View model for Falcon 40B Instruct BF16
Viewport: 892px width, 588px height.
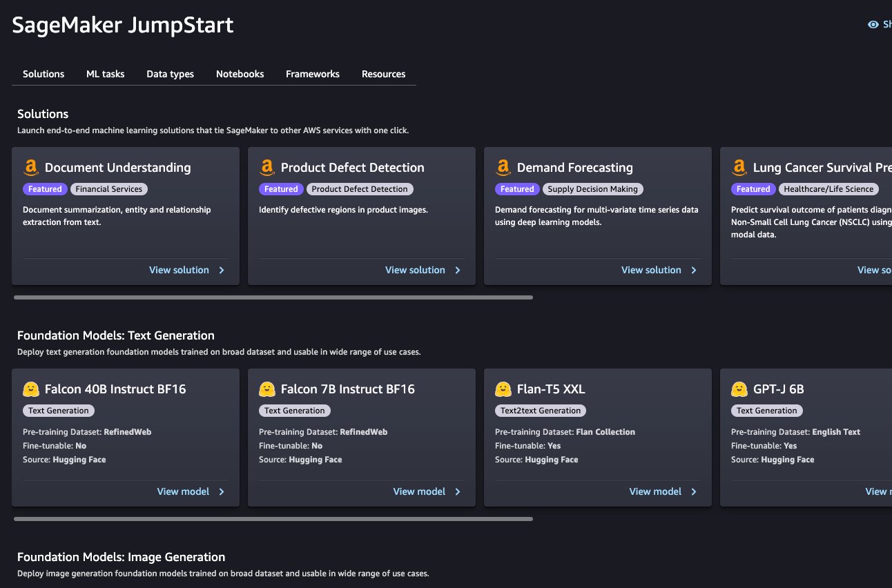183,492
